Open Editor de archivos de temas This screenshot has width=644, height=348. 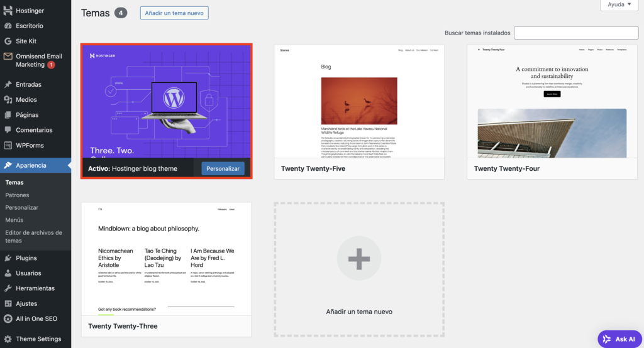(x=33, y=236)
